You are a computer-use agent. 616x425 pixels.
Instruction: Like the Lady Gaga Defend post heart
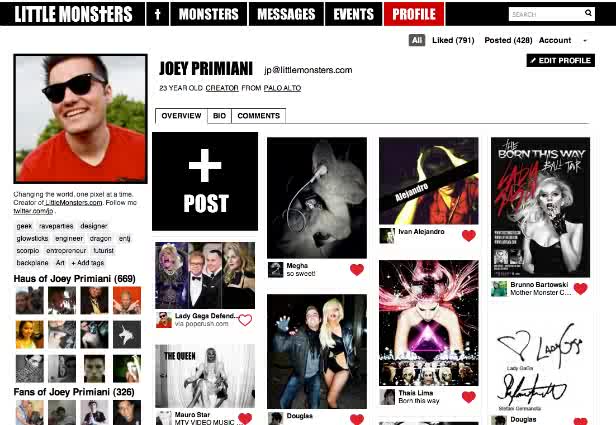coord(245,320)
